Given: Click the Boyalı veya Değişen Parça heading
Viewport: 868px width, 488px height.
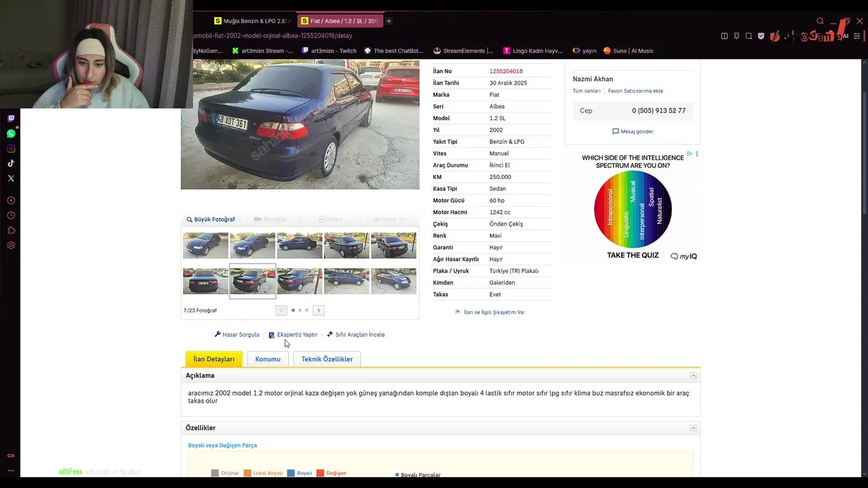Looking at the screenshot, I should tap(222, 445).
